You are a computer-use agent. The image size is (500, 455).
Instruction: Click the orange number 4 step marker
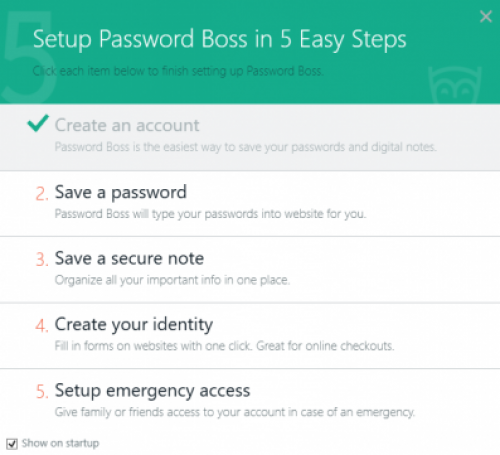[x=42, y=326]
